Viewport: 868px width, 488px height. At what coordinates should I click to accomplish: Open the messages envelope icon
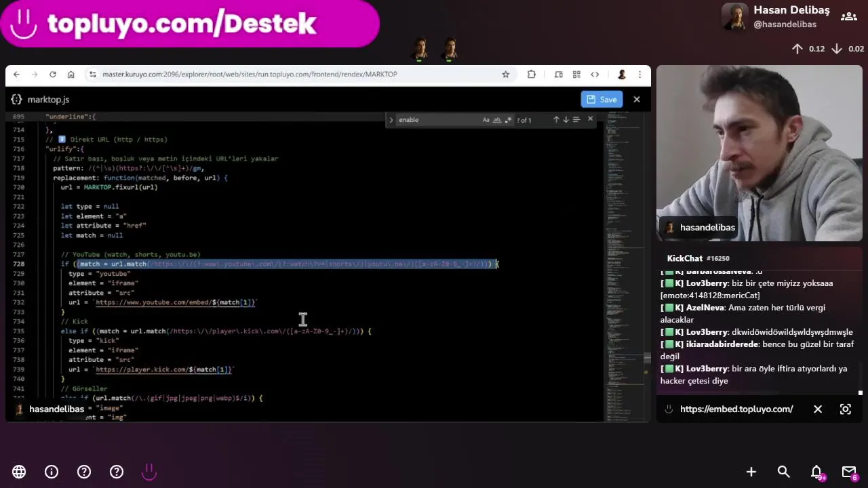click(x=849, y=472)
